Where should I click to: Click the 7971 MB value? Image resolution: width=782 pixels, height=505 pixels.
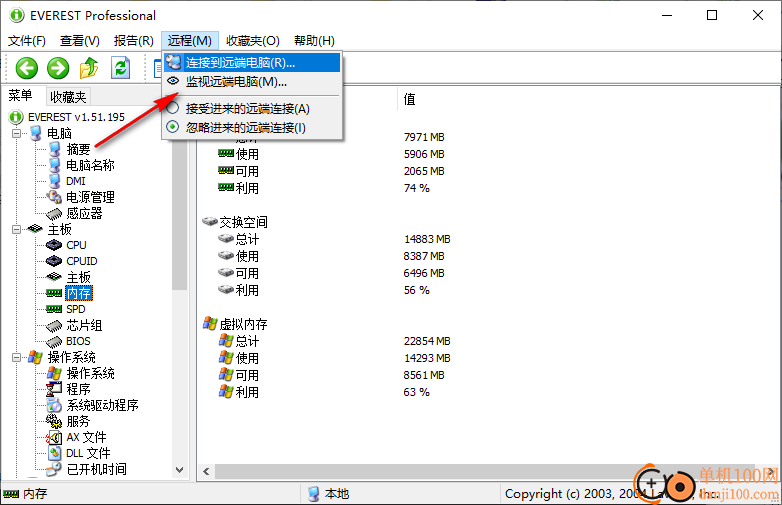pyautogui.click(x=424, y=137)
